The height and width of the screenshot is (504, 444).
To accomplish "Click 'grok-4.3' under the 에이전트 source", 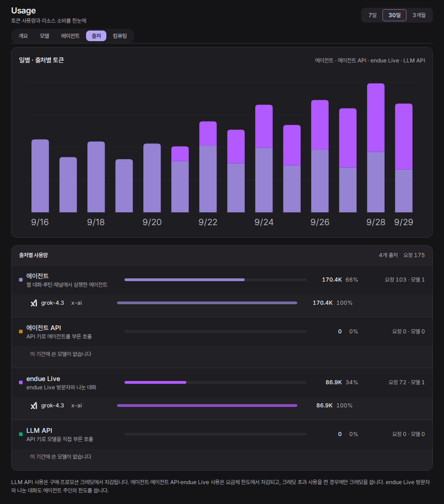I will click(x=52, y=303).
